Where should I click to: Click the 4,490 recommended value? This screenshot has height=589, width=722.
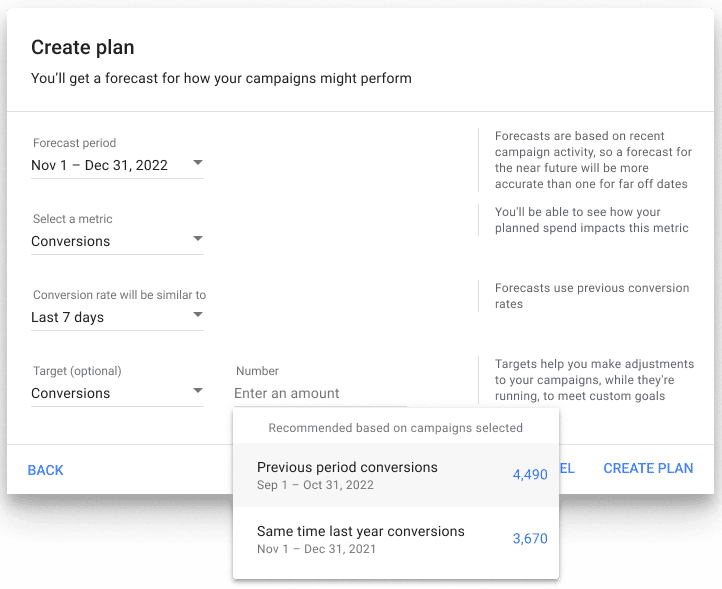pos(530,475)
